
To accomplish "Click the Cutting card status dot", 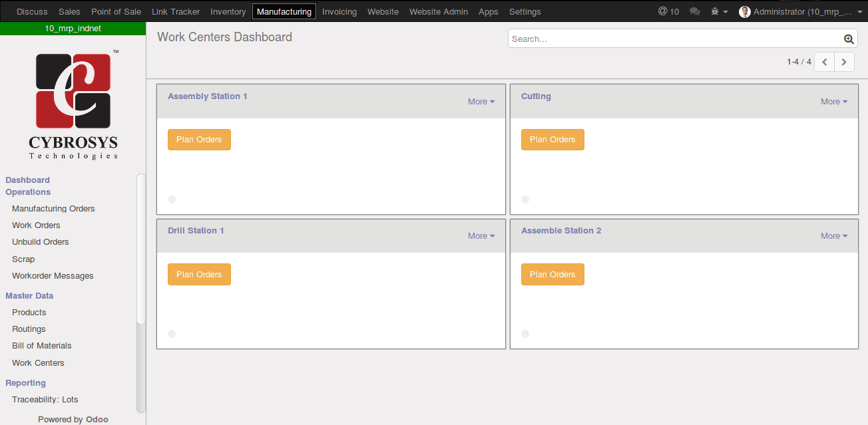I will pos(525,200).
